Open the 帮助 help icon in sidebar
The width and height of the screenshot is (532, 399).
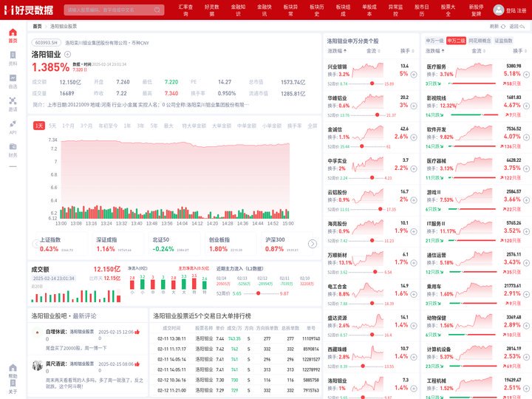(x=13, y=371)
